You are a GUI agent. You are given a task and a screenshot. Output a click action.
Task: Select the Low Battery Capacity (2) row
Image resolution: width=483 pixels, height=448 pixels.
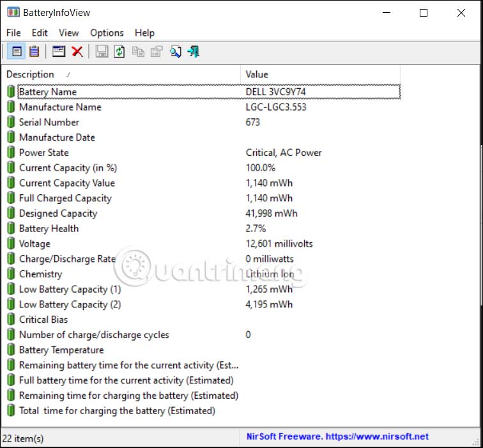click(203, 304)
